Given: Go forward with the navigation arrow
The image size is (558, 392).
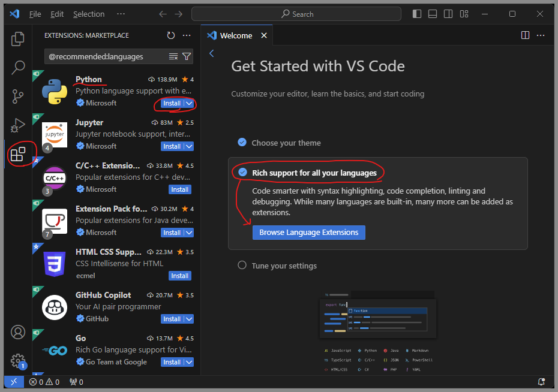Looking at the screenshot, I should click(x=179, y=14).
